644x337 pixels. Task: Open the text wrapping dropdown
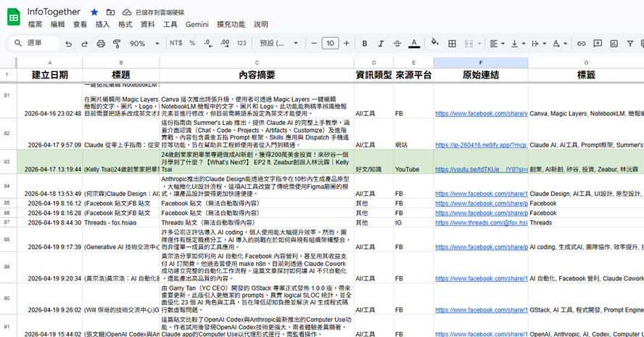coord(538,43)
